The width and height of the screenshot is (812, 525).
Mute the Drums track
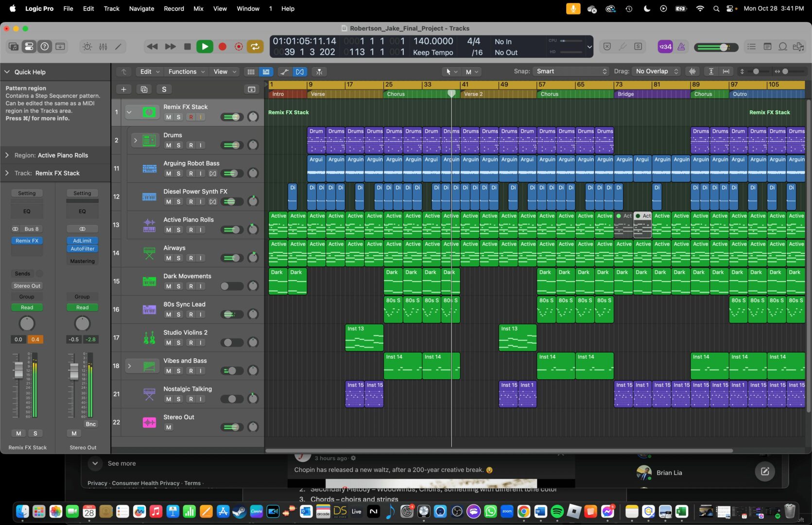click(x=168, y=145)
